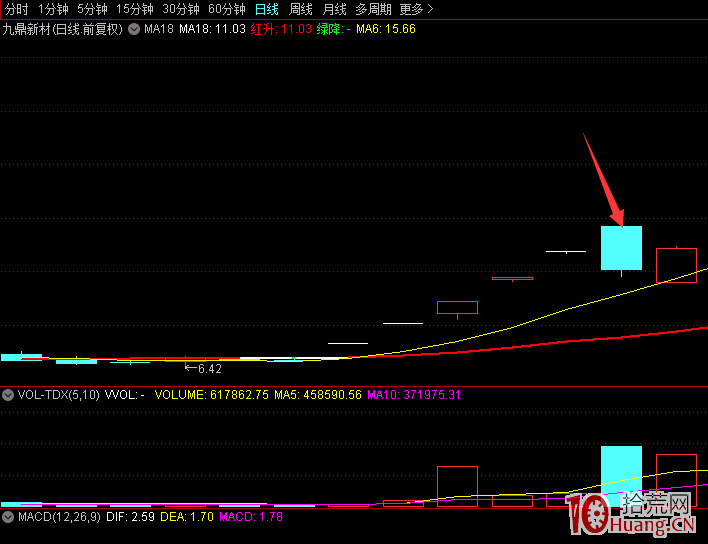
Task: Click the DIF: 2.59 value
Action: [130, 517]
